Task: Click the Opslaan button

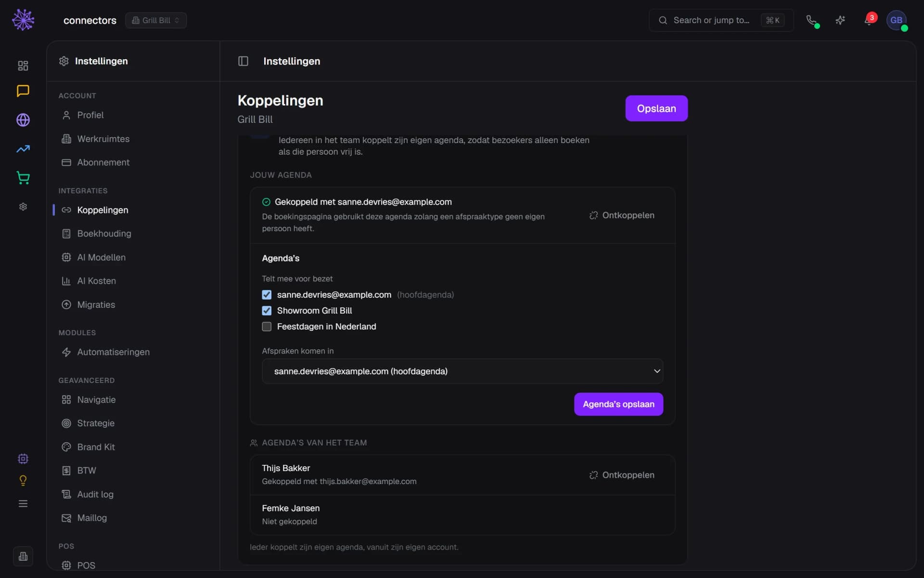Action: point(656,108)
